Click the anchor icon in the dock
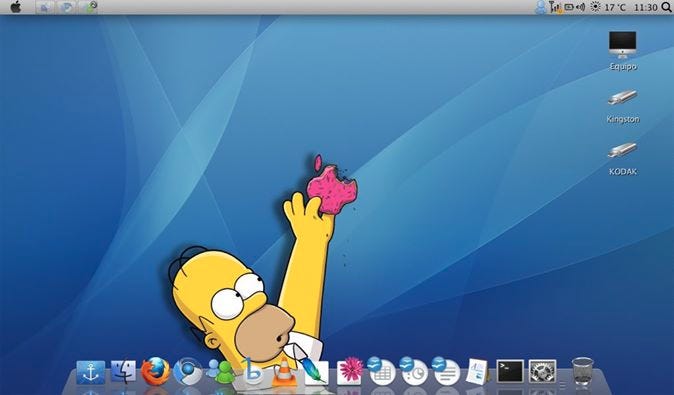This screenshot has width=674, height=395. coord(91,372)
